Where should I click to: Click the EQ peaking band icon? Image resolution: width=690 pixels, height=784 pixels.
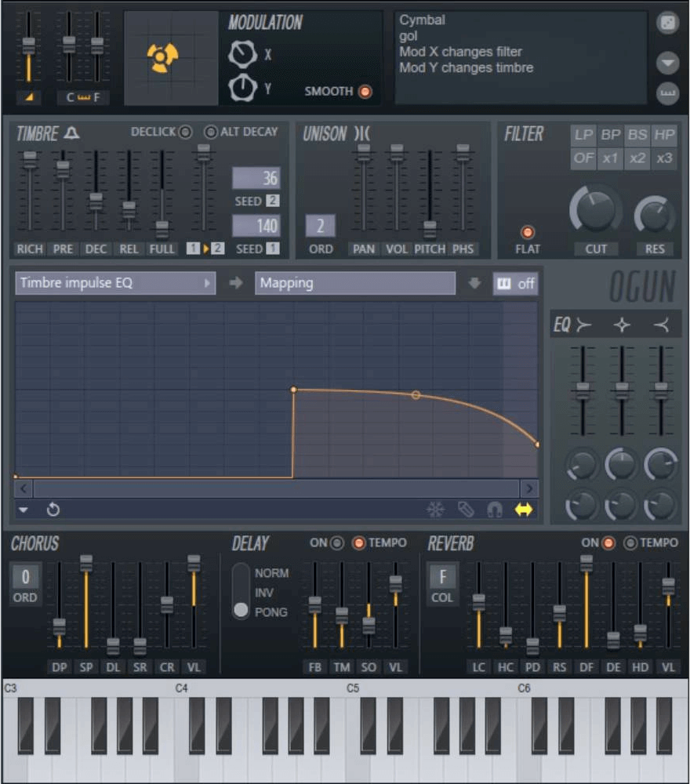tap(622, 325)
